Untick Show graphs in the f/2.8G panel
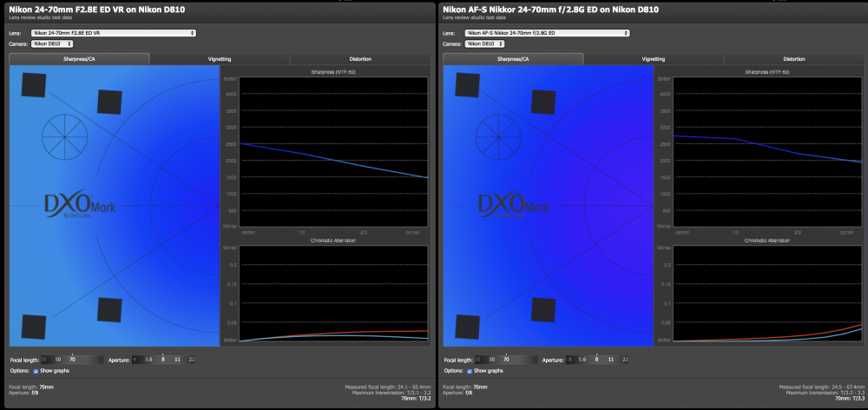 470,371
